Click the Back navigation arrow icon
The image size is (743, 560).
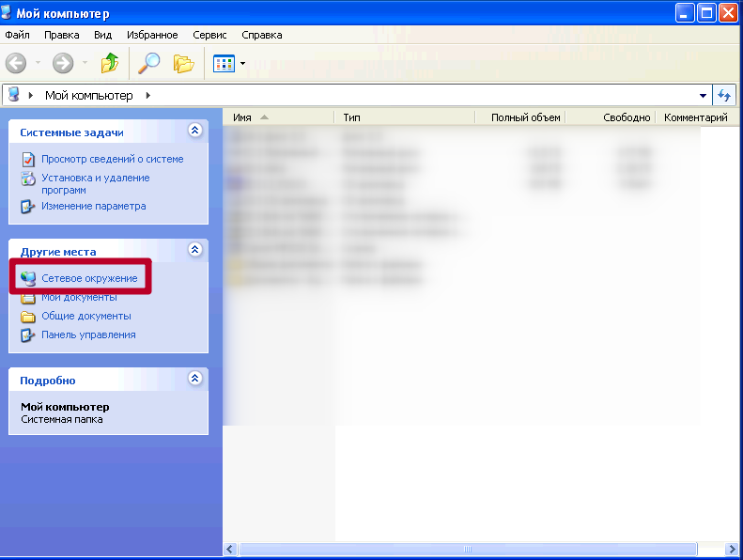click(16, 63)
